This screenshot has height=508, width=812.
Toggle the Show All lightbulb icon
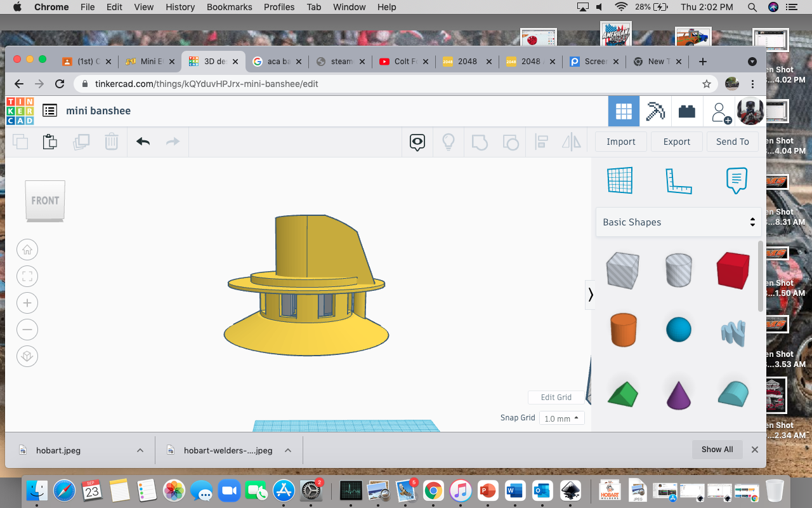click(x=449, y=142)
